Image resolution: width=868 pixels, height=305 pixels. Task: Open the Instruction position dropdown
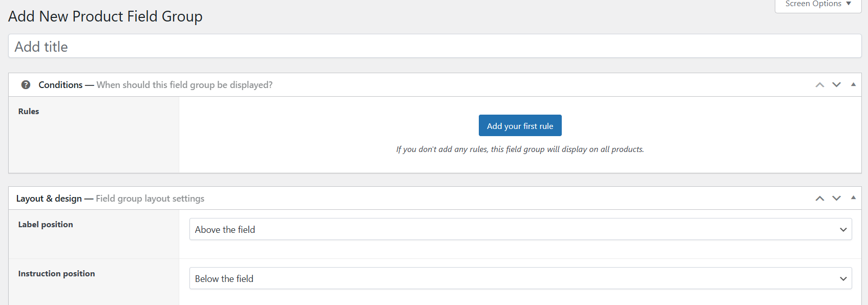tap(520, 278)
